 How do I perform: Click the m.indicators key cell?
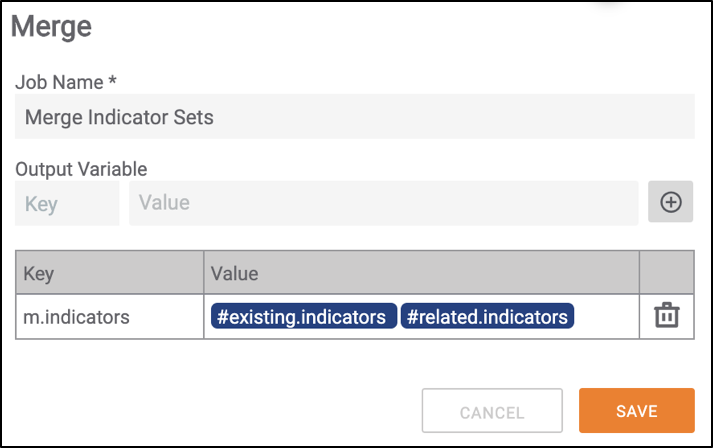[x=110, y=317]
